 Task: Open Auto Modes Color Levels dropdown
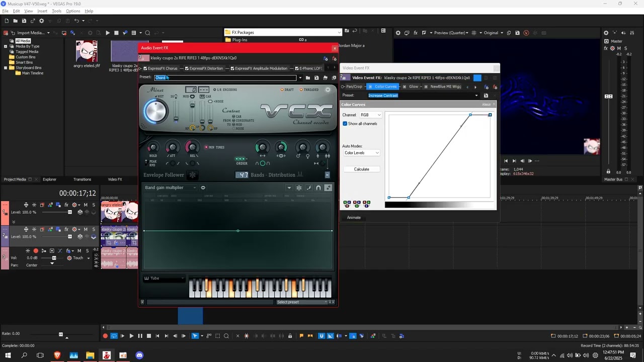[362, 153]
